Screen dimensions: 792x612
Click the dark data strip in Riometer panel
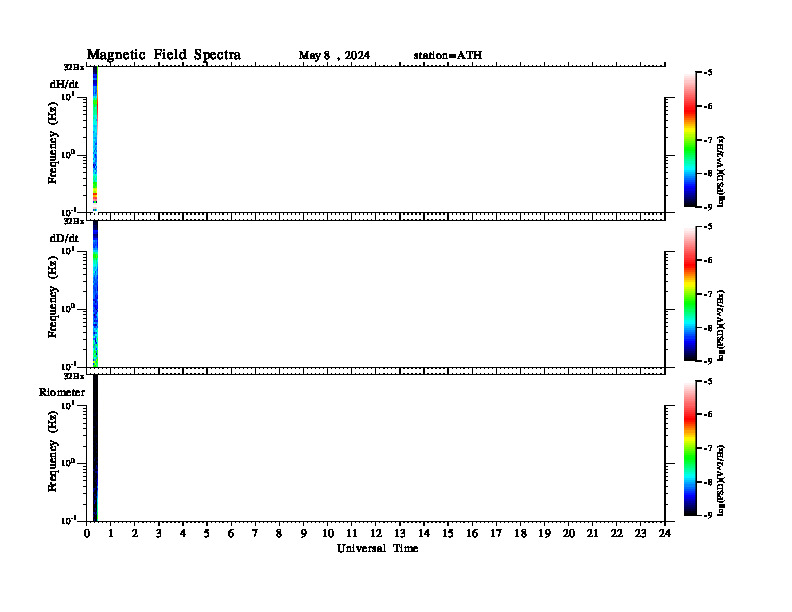point(95,448)
